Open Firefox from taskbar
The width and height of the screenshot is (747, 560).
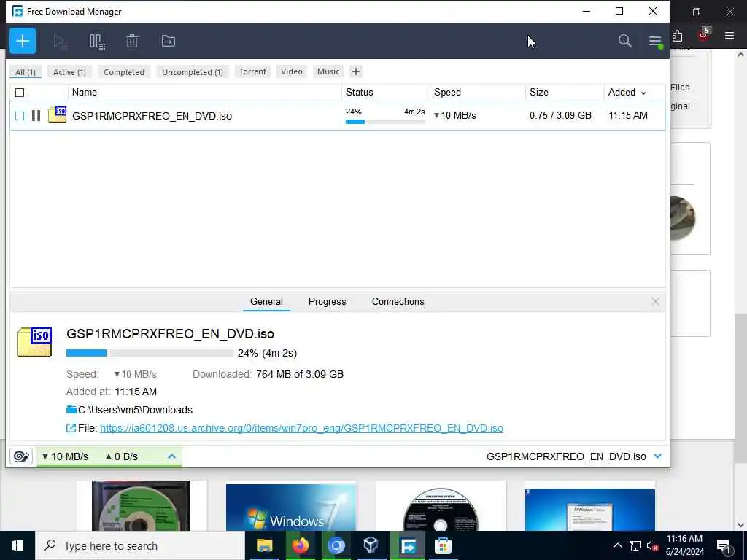click(300, 545)
